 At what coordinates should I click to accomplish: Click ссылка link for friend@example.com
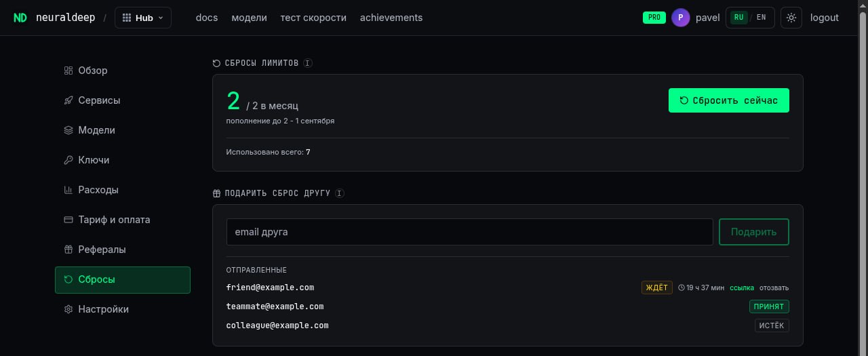coord(742,288)
